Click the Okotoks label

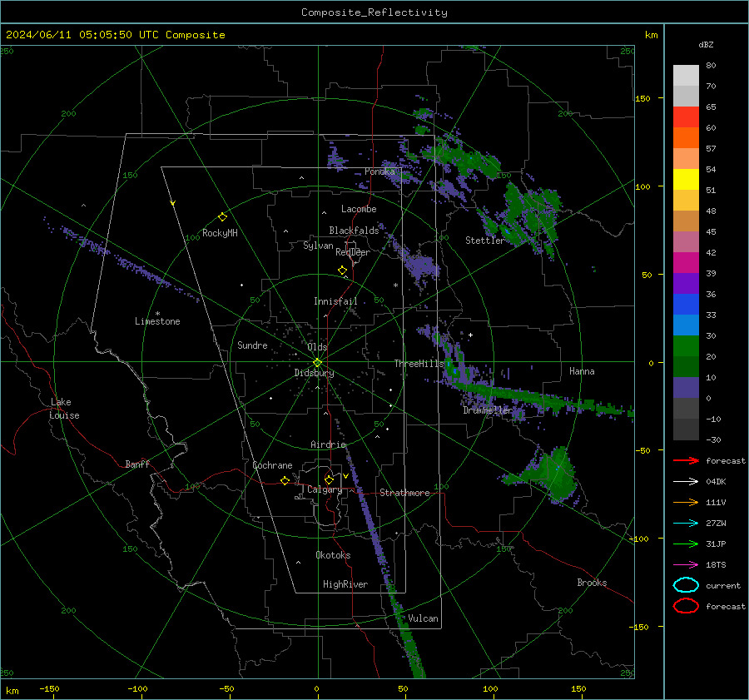[x=333, y=555]
